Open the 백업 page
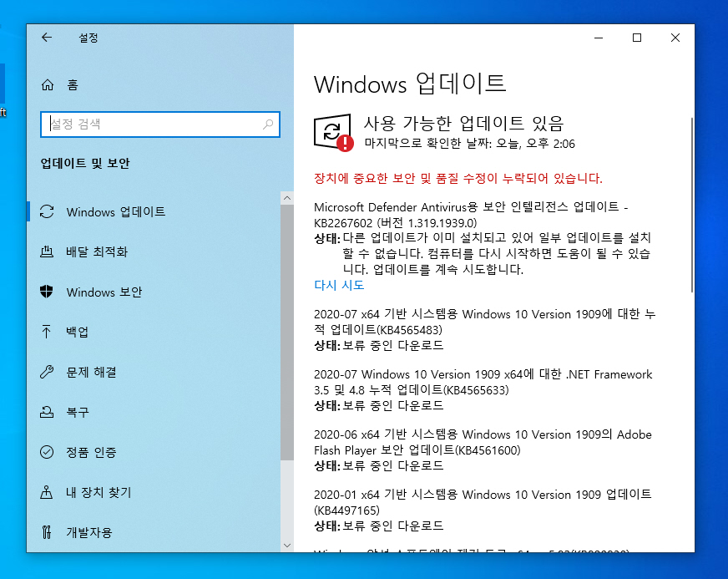Screen dimensions: 728x579 154,332
